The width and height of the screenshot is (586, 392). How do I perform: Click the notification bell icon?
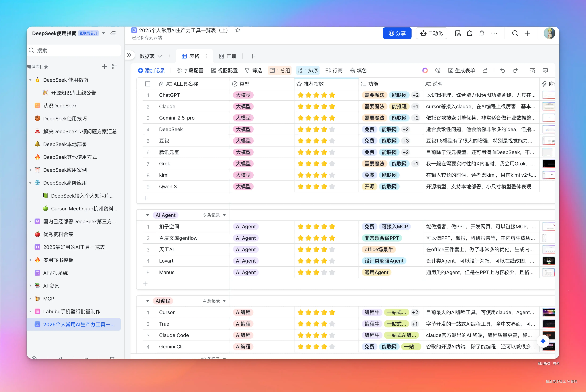click(x=482, y=33)
